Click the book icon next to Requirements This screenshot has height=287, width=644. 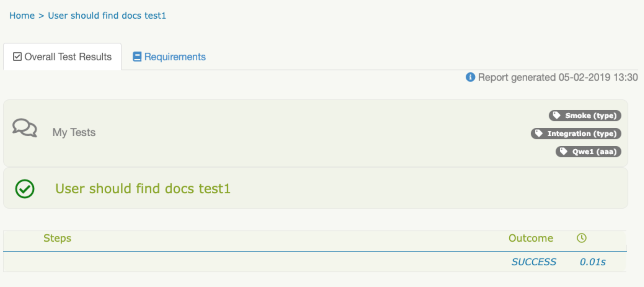(137, 57)
